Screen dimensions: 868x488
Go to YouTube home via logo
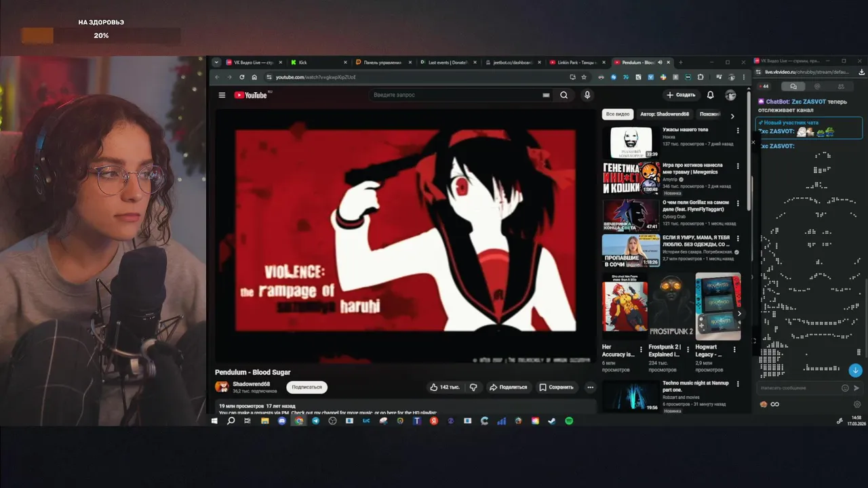(x=251, y=95)
